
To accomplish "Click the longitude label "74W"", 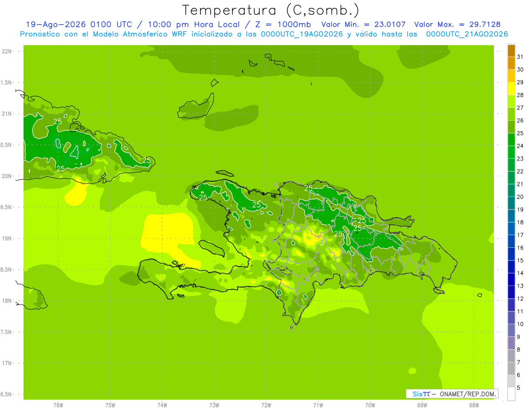I will pos(162,405).
